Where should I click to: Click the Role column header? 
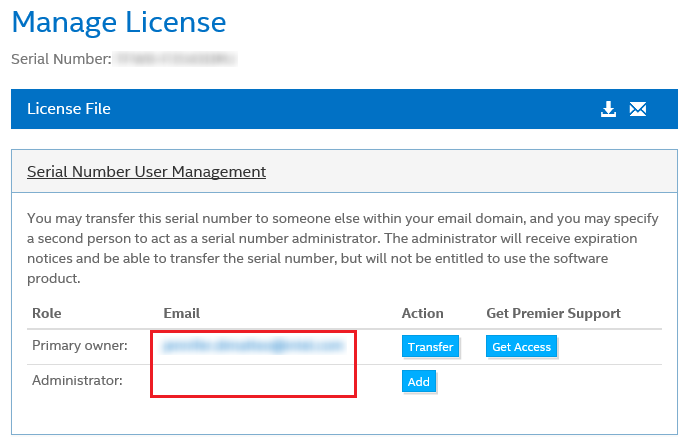pos(47,313)
